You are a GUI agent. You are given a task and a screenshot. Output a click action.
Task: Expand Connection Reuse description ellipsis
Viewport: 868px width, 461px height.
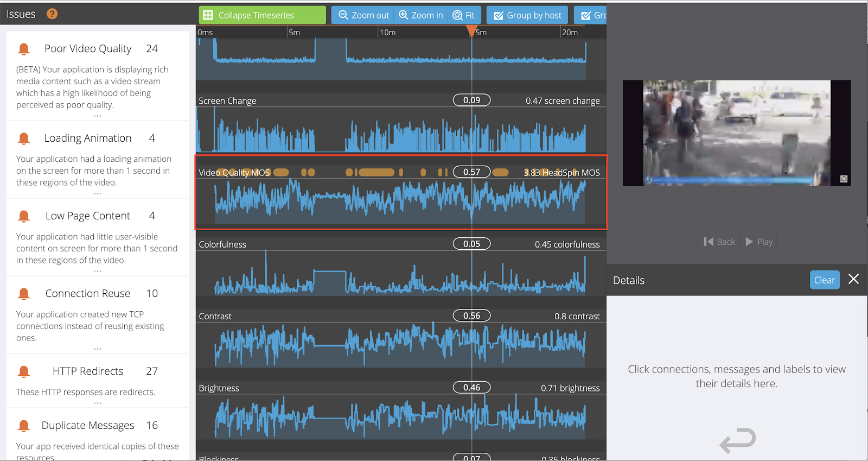point(98,349)
